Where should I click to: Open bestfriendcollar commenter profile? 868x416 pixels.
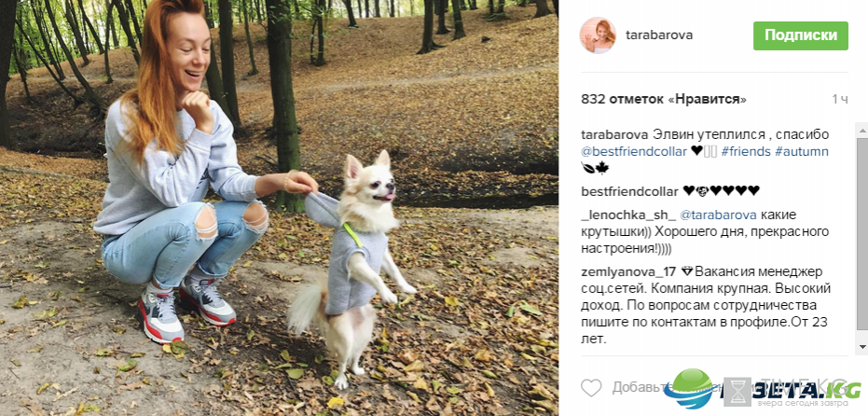click(x=629, y=191)
